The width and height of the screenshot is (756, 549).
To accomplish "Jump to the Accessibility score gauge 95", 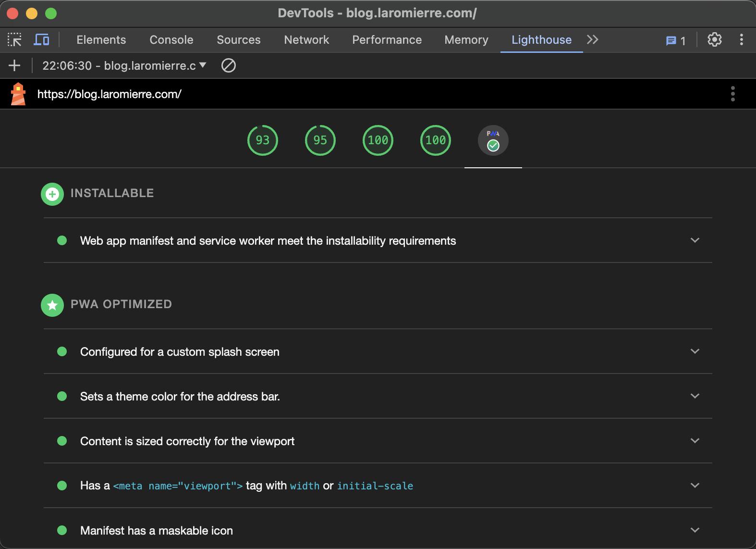I will pyautogui.click(x=320, y=140).
